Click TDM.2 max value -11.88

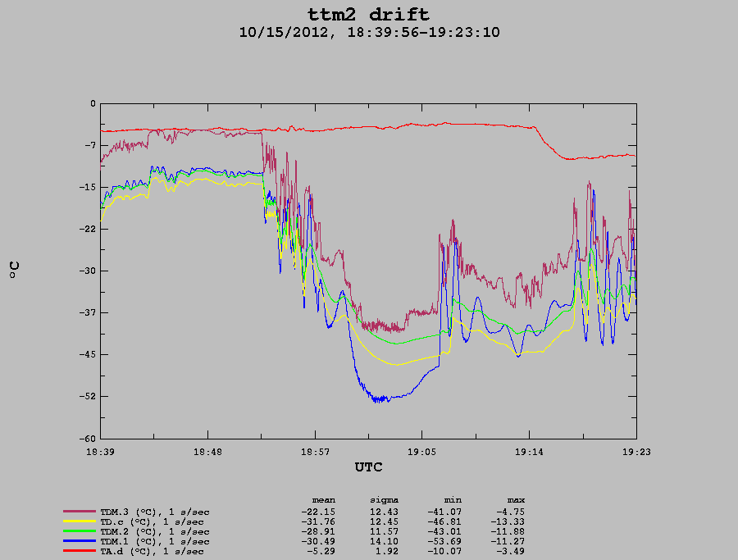[x=508, y=532]
